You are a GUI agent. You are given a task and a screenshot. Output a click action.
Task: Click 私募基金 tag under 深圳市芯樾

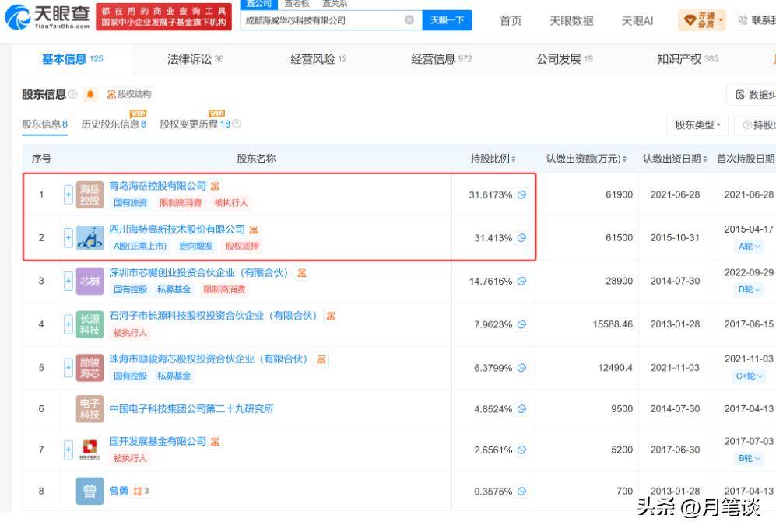point(174,289)
